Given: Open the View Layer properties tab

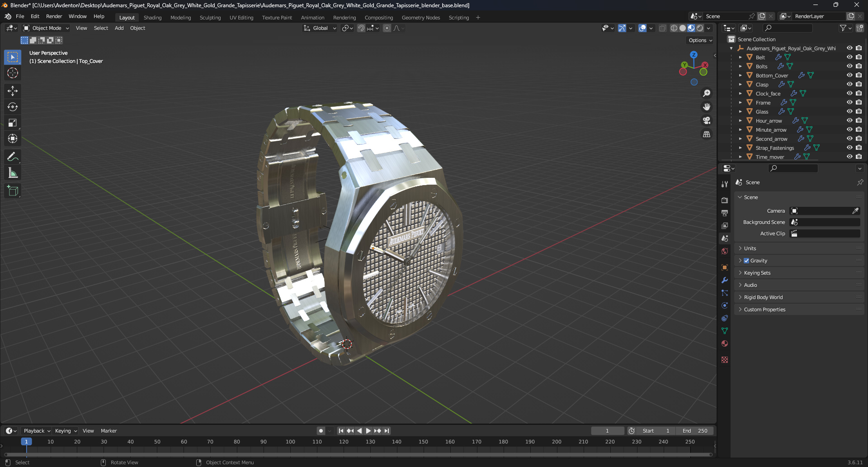Looking at the screenshot, I should 725,225.
